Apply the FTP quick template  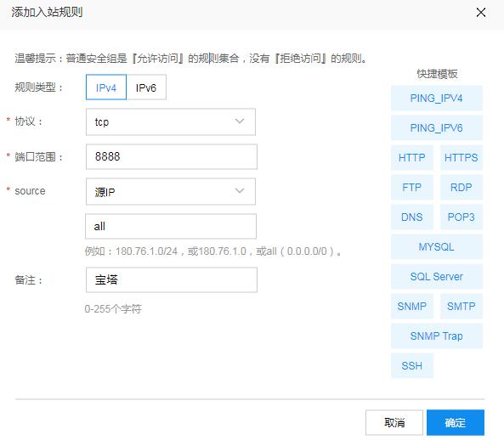coord(412,187)
